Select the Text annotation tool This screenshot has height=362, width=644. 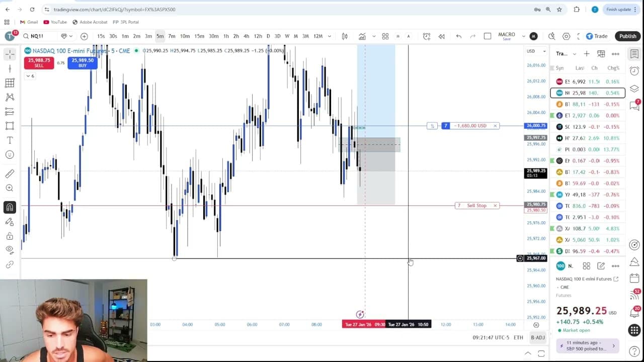tap(10, 140)
